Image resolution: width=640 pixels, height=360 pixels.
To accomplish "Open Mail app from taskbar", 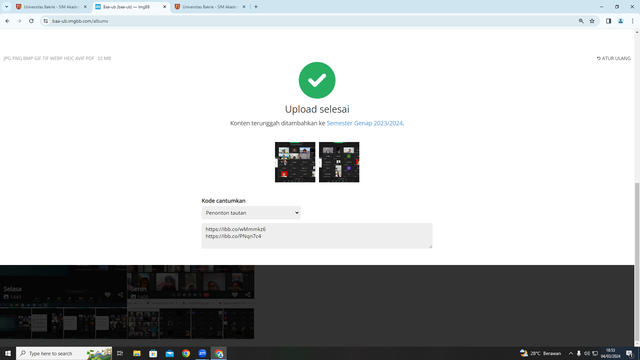I will (x=169, y=353).
